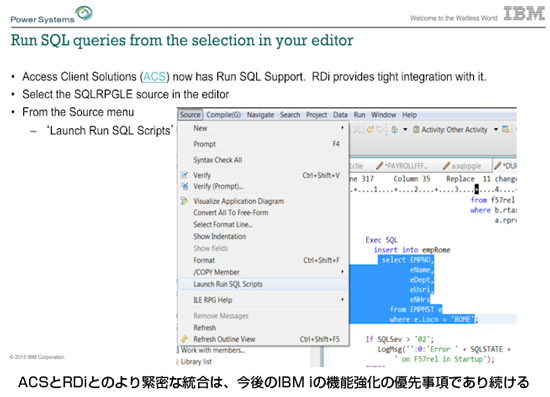Open the Run menu

click(359, 115)
